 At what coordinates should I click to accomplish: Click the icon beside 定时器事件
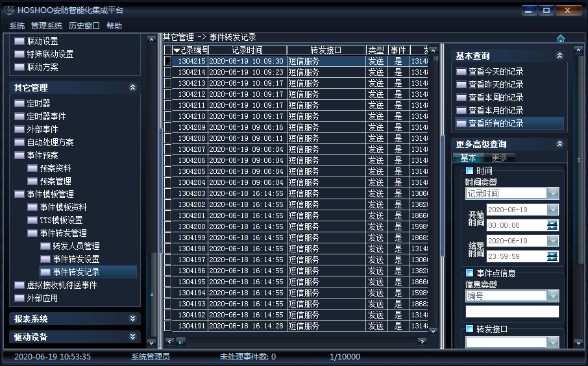tap(19, 117)
